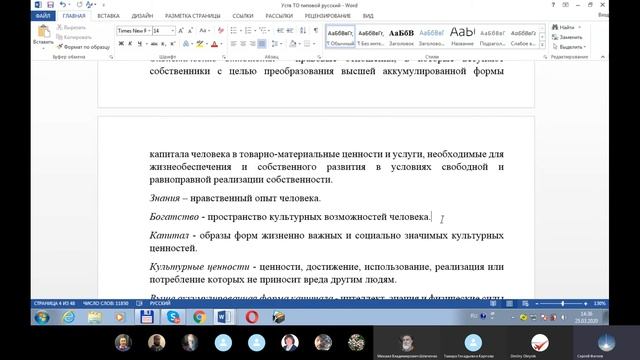
Task: Click the superscript icon
Action: [172, 44]
